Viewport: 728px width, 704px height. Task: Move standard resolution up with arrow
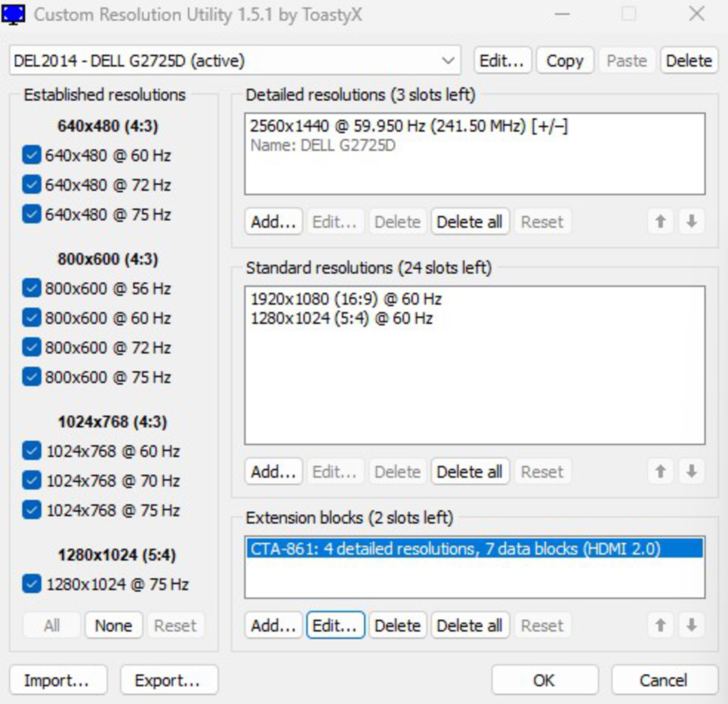coord(660,471)
